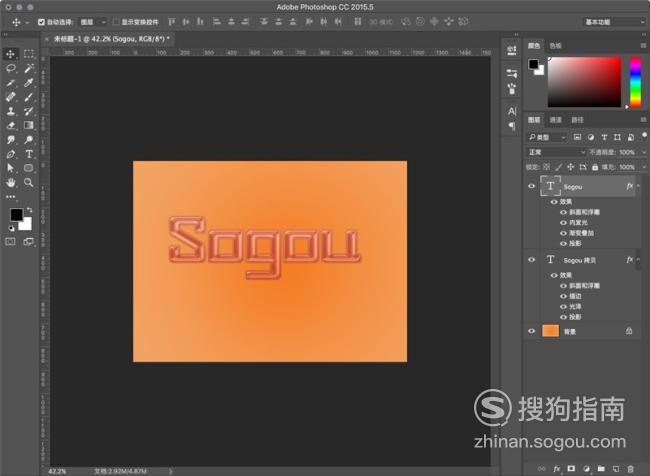This screenshot has width=650, height=476.
Task: Open the Edit Toolbar three-dots button
Action: 10,197
